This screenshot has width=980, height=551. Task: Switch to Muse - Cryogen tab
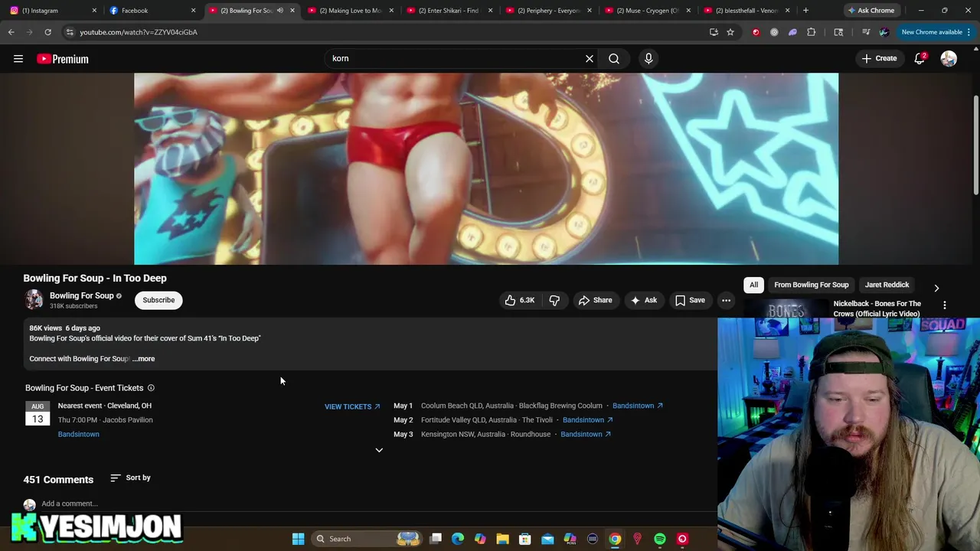[x=648, y=11]
